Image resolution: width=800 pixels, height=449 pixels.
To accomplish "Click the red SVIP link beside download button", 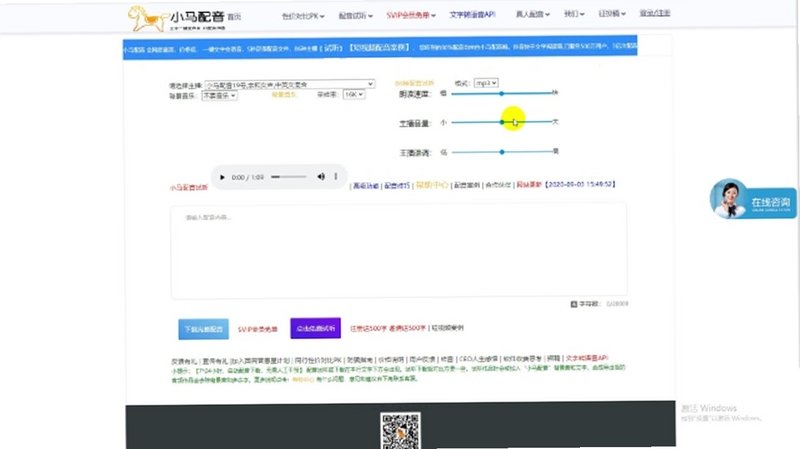I will pyautogui.click(x=258, y=329).
